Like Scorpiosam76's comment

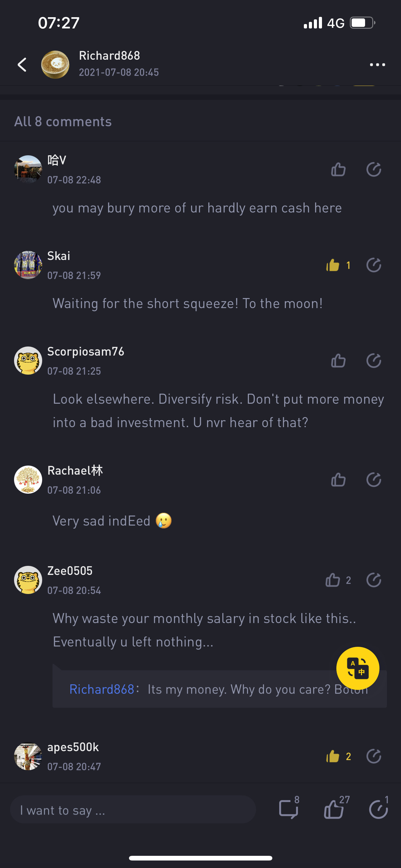pyautogui.click(x=338, y=361)
